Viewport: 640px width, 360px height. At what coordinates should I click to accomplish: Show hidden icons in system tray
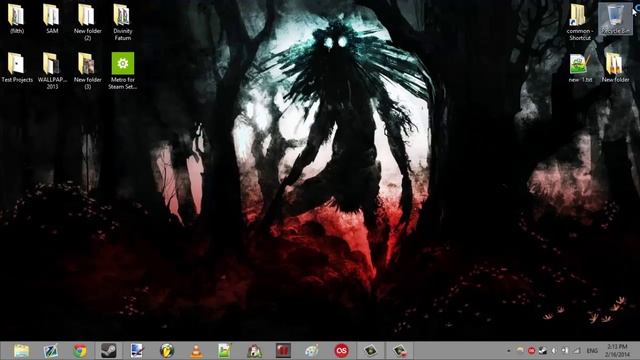coord(509,351)
